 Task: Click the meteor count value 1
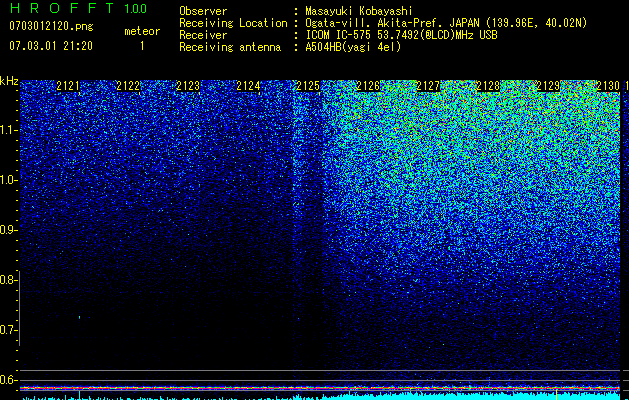142,46
